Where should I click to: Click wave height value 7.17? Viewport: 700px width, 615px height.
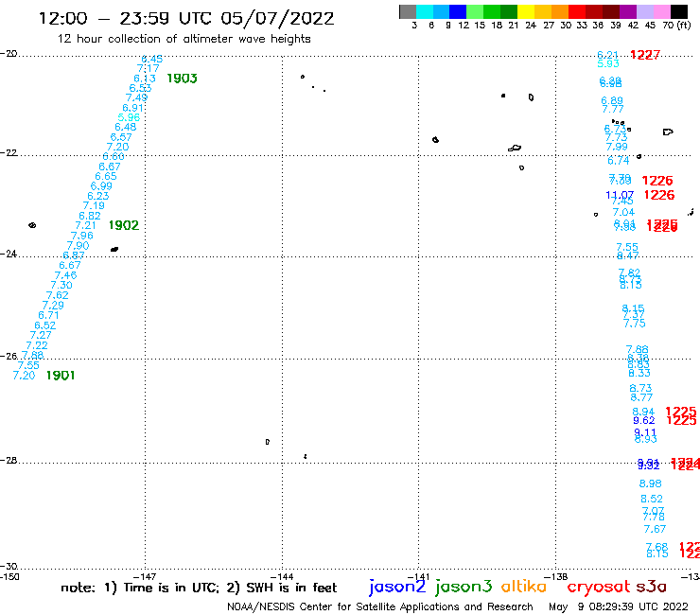coord(148,69)
